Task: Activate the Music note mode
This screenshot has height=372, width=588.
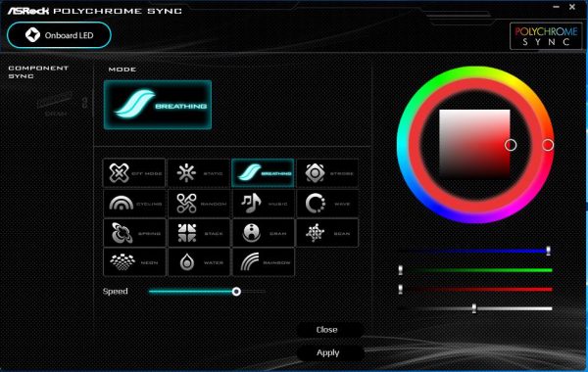Action: [264, 204]
